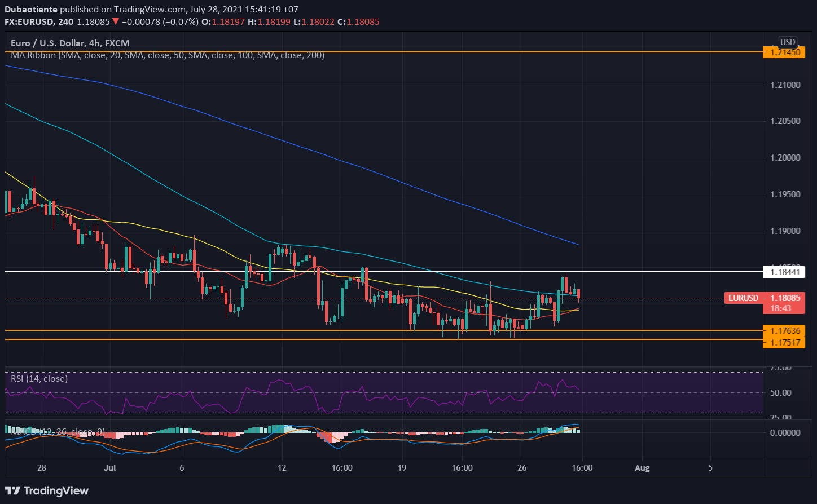This screenshot has height=504, width=817.
Task: Click the red down-triangle change indicator
Action: [x=115, y=22]
